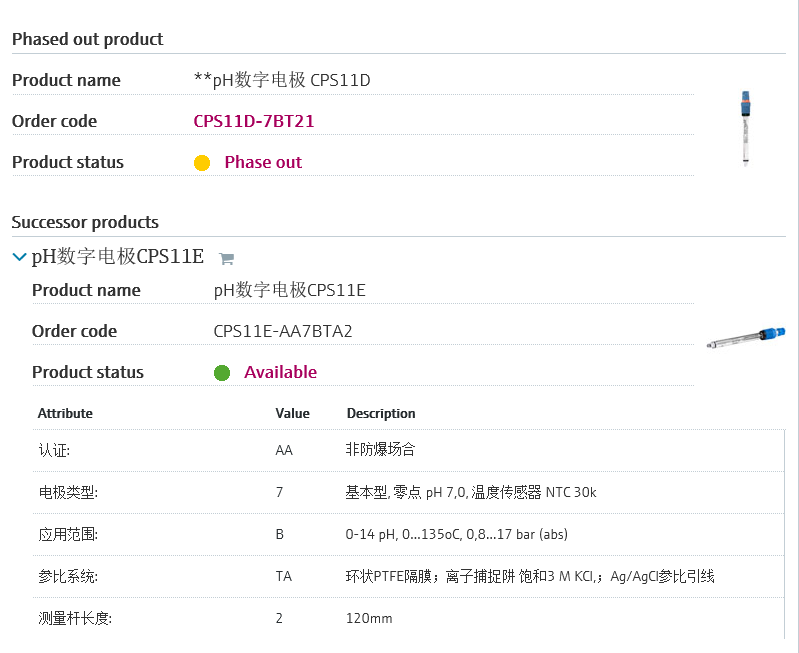Click the **pH数字电极 CPS11D product name
Screen dimensions: 799x653
[282, 80]
